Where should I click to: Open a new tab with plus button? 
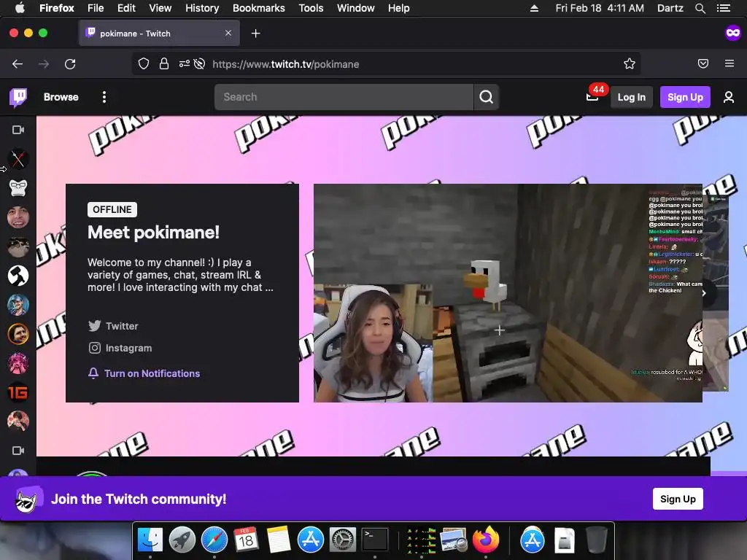(x=256, y=34)
